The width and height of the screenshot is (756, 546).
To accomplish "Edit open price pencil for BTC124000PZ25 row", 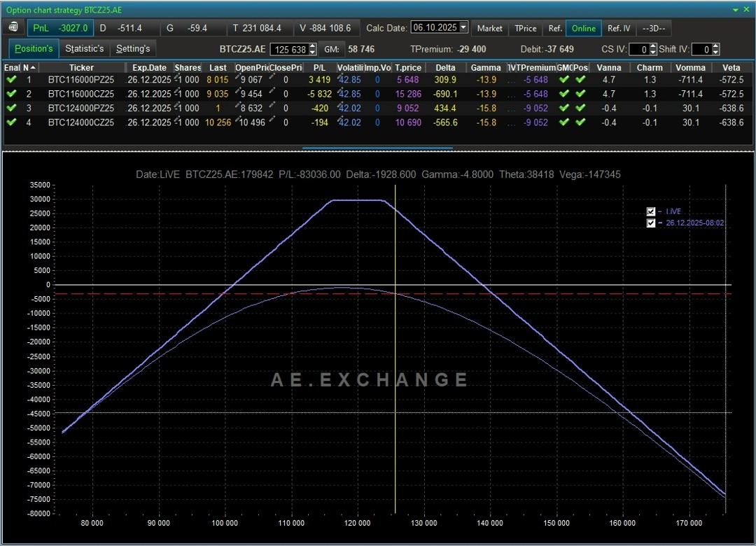I will tap(238, 106).
